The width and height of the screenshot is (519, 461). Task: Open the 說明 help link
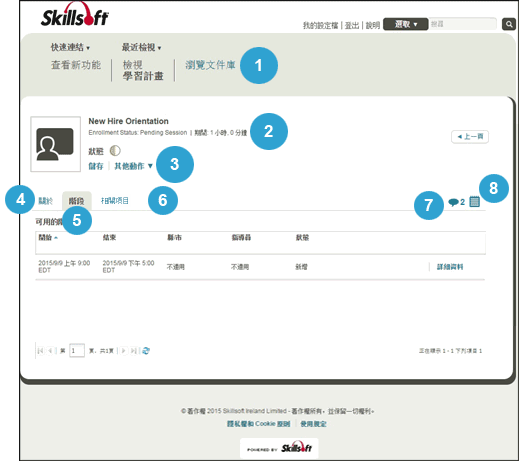[x=373, y=25]
